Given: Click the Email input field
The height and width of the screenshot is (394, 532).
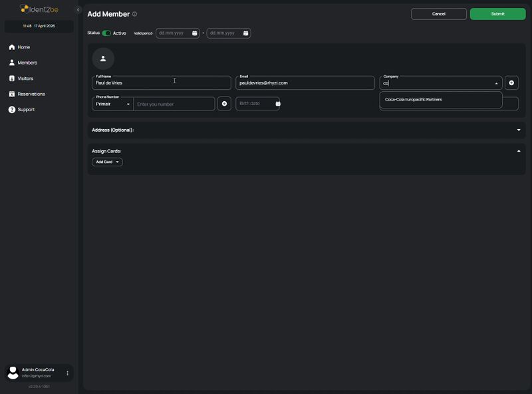Looking at the screenshot, I should tap(305, 83).
